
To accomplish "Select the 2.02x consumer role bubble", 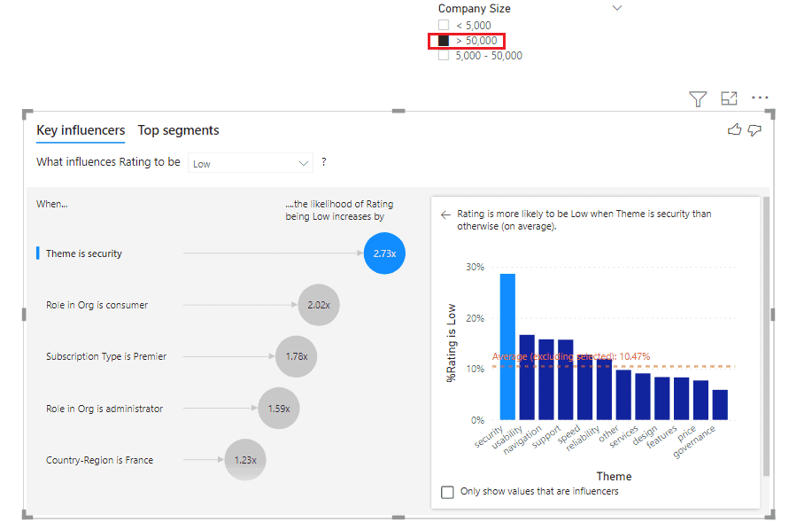I will pyautogui.click(x=319, y=305).
